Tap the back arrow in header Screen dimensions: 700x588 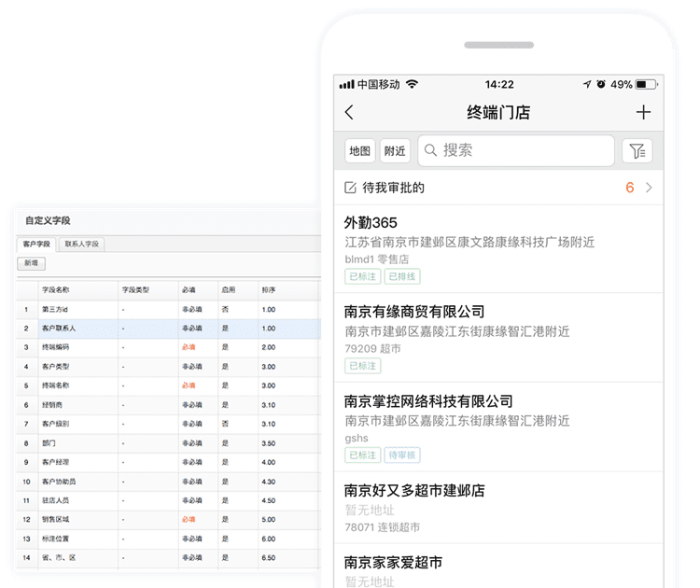point(349,113)
